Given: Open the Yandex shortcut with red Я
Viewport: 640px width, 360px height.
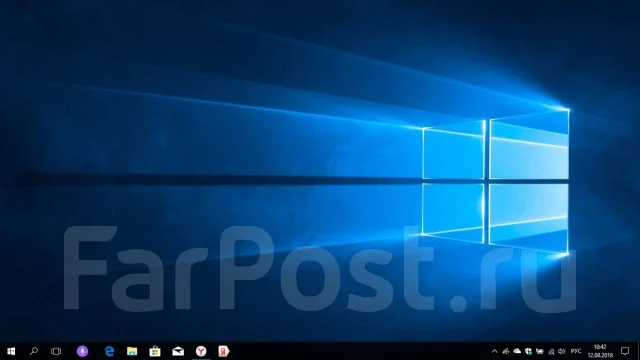Looking at the screenshot, I should point(224,351).
